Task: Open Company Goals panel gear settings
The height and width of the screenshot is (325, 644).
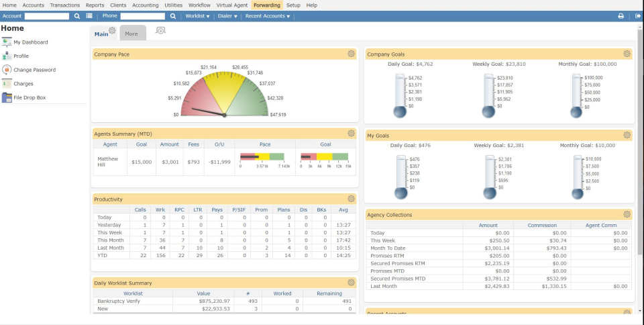Action: point(627,54)
